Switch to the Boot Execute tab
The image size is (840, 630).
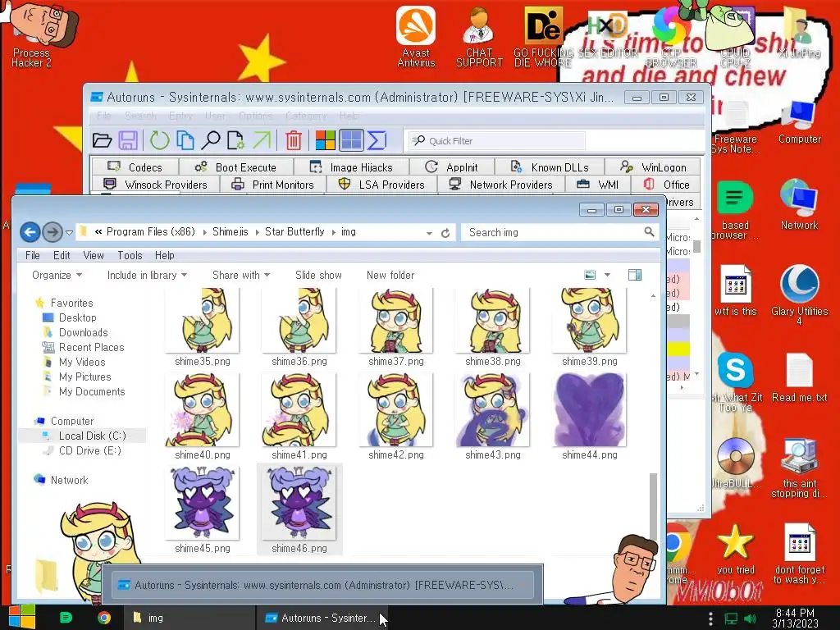[x=235, y=167]
